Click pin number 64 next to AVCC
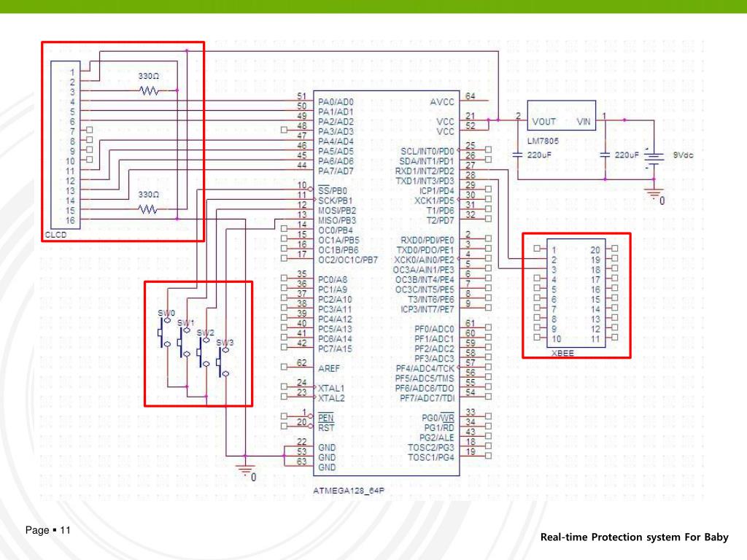 pos(471,96)
